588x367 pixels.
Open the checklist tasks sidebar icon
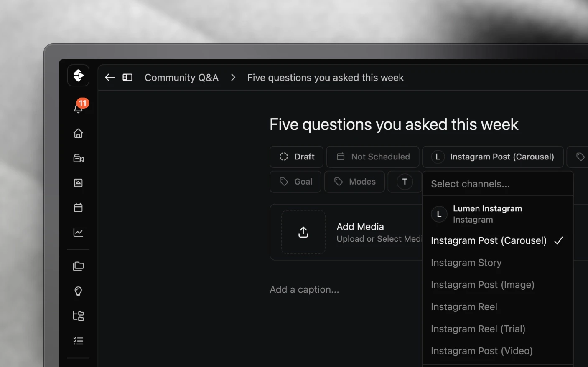tap(78, 341)
